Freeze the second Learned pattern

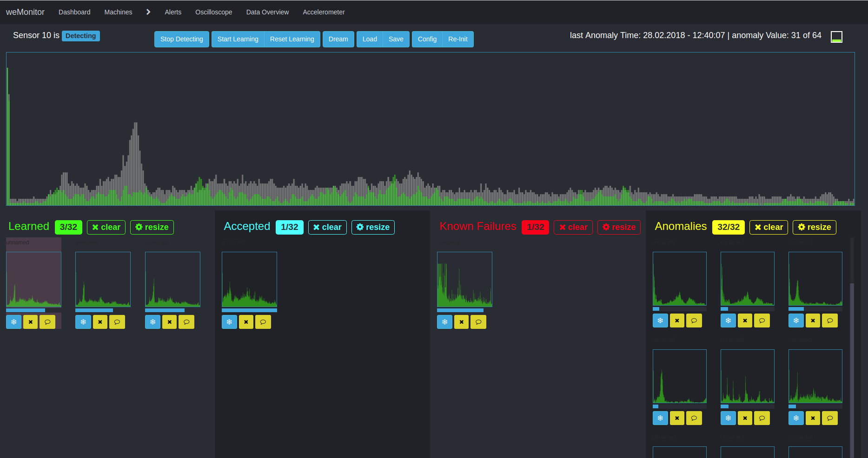point(83,322)
